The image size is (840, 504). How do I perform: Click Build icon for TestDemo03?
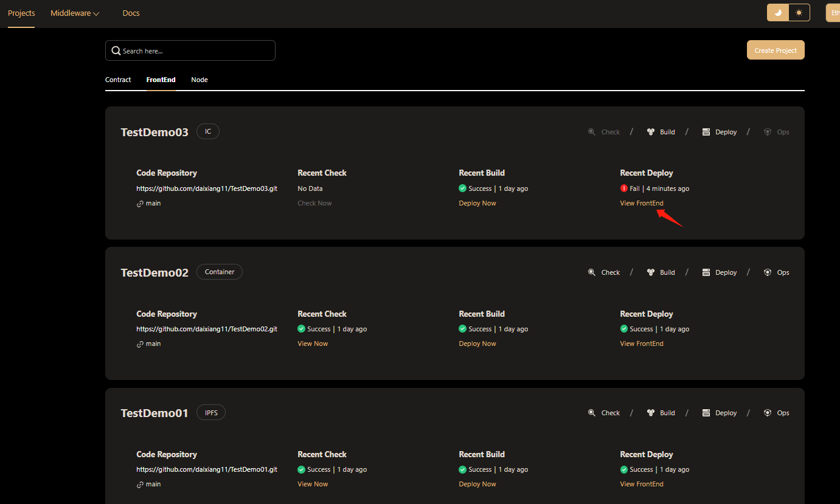click(x=650, y=132)
